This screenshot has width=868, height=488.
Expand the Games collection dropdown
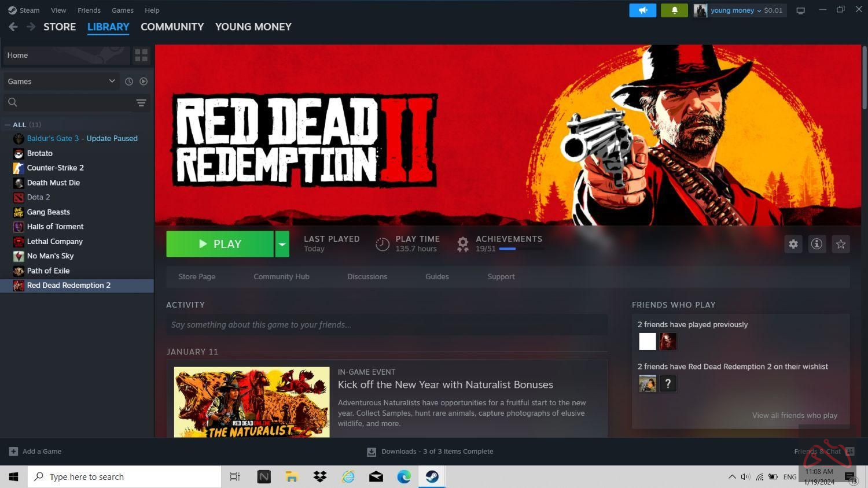coord(112,81)
